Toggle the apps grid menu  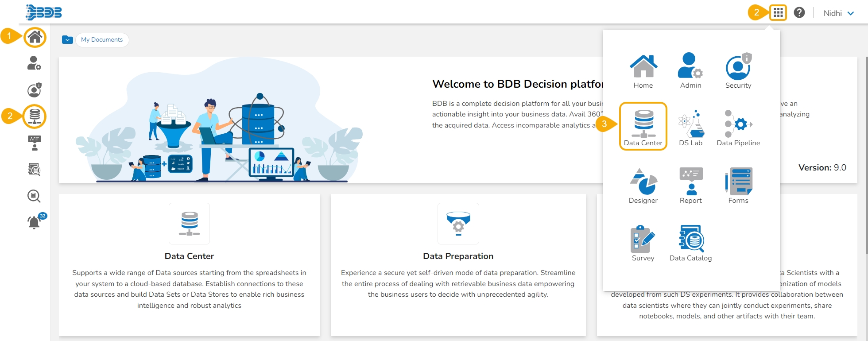click(778, 12)
